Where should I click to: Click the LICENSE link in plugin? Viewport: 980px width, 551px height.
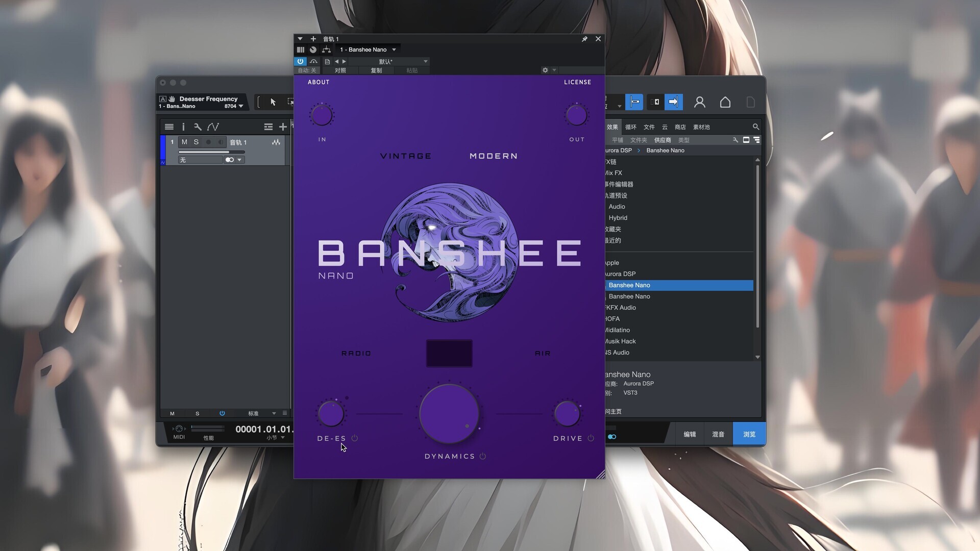pyautogui.click(x=577, y=82)
